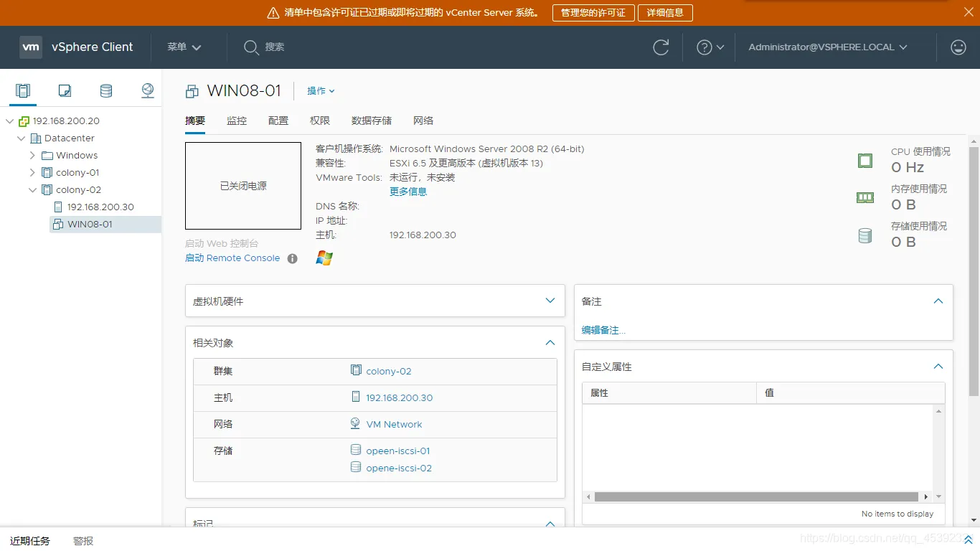Switch to VMs and Templates view icon
The height and width of the screenshot is (551, 980).
65,90
